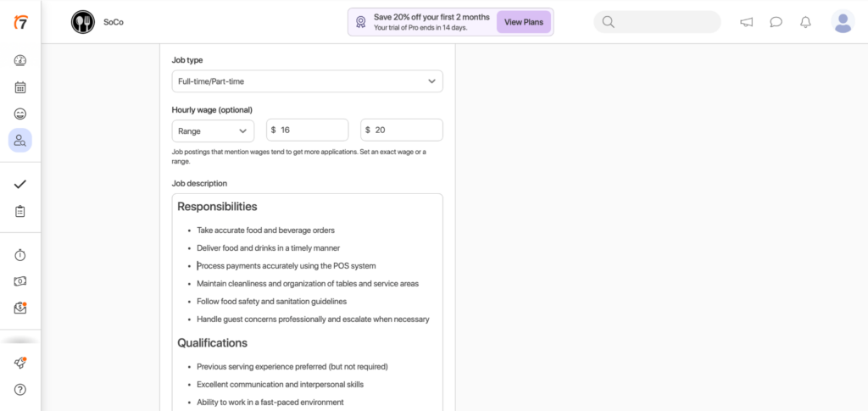Click the SoCo restaurant logo

83,22
